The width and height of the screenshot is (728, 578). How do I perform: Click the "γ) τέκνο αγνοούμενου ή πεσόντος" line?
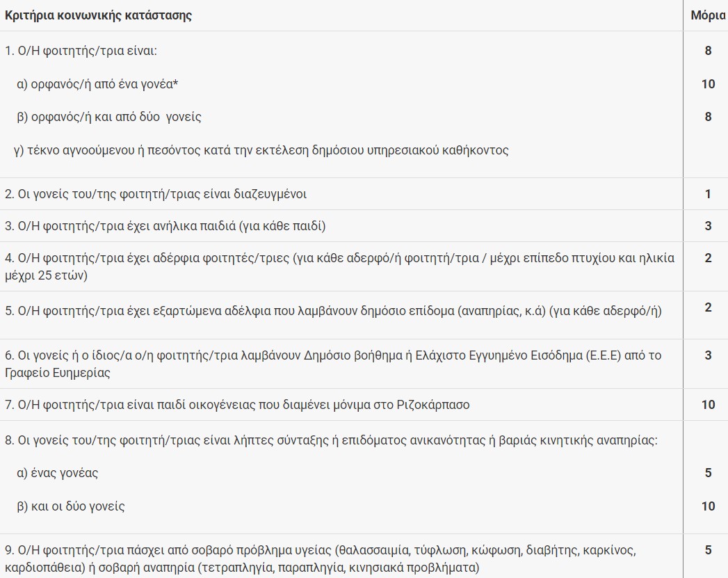pos(261,150)
